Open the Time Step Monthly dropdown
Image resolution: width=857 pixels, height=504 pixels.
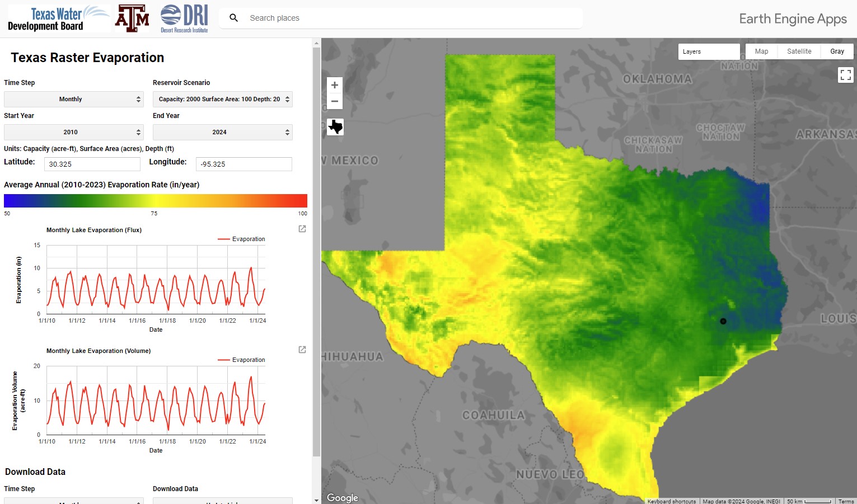click(74, 99)
